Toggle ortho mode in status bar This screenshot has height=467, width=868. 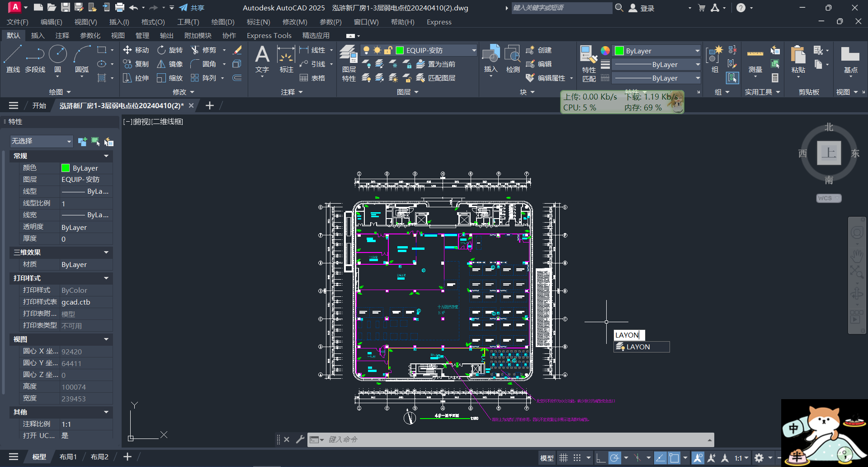click(x=600, y=457)
